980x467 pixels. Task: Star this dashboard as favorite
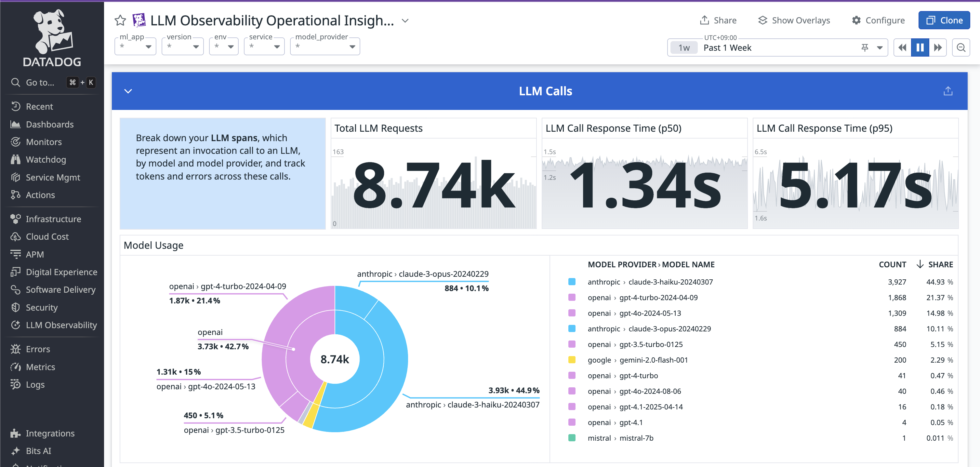pyautogui.click(x=120, y=20)
